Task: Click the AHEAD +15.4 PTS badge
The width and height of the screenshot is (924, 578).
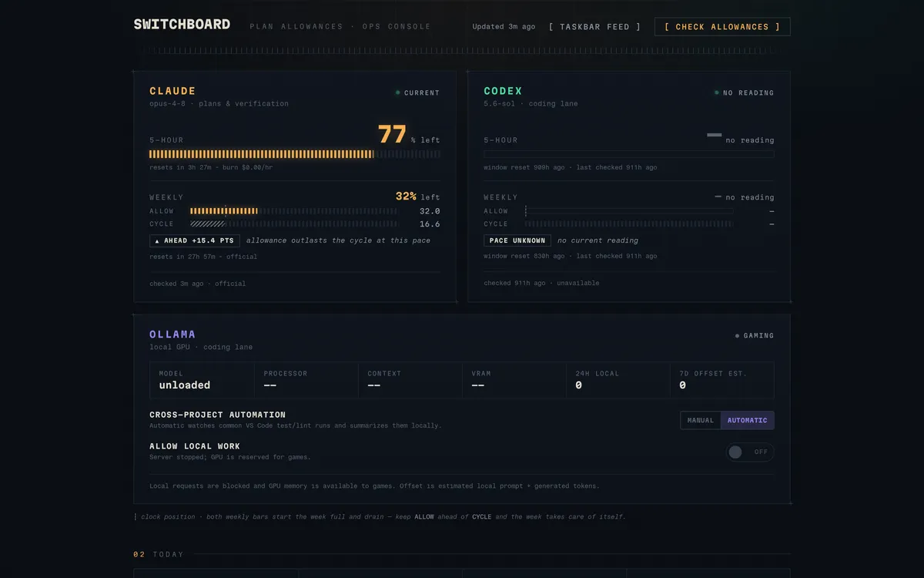Action: click(195, 240)
